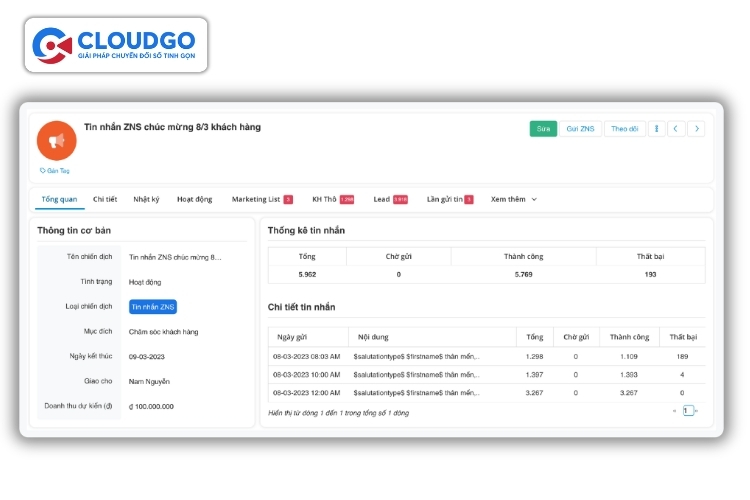Click the CloudGo logo
Viewport: 750px width, 500px height.
click(115, 45)
